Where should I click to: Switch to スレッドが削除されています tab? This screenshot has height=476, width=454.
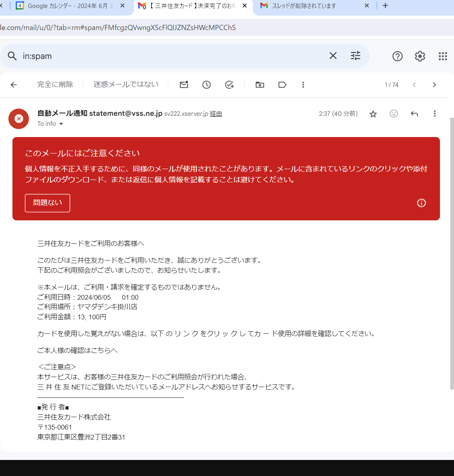pyautogui.click(x=304, y=6)
